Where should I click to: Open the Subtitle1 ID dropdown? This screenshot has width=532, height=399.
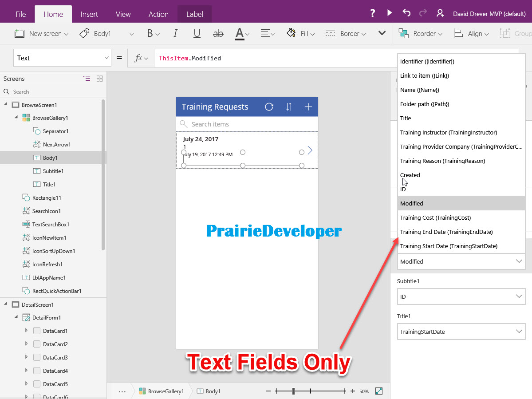coord(461,296)
